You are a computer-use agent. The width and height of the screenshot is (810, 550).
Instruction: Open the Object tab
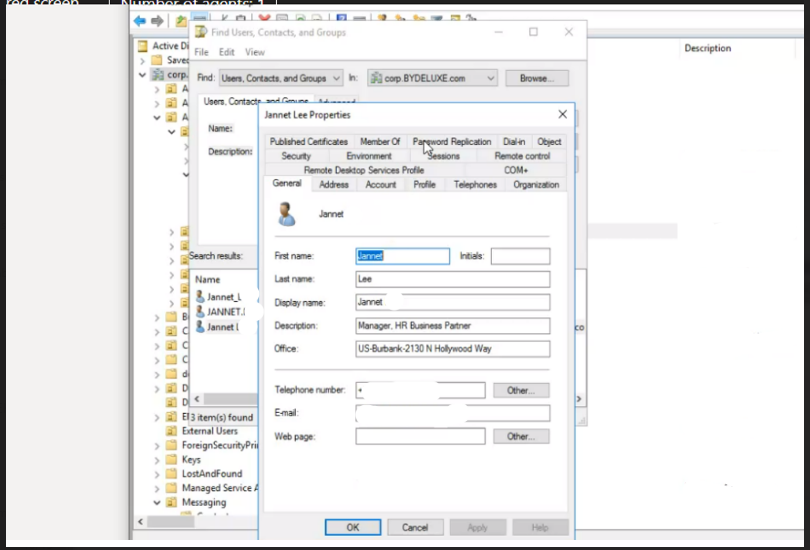(x=549, y=142)
